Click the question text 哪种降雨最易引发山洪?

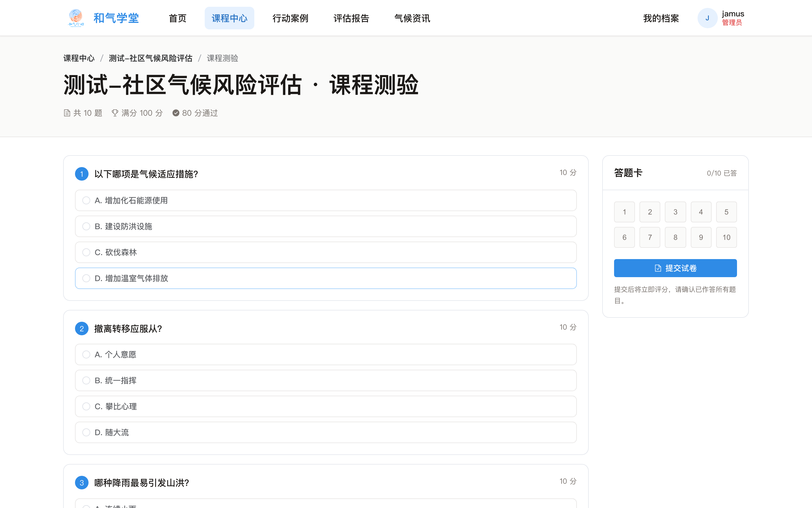(142, 483)
